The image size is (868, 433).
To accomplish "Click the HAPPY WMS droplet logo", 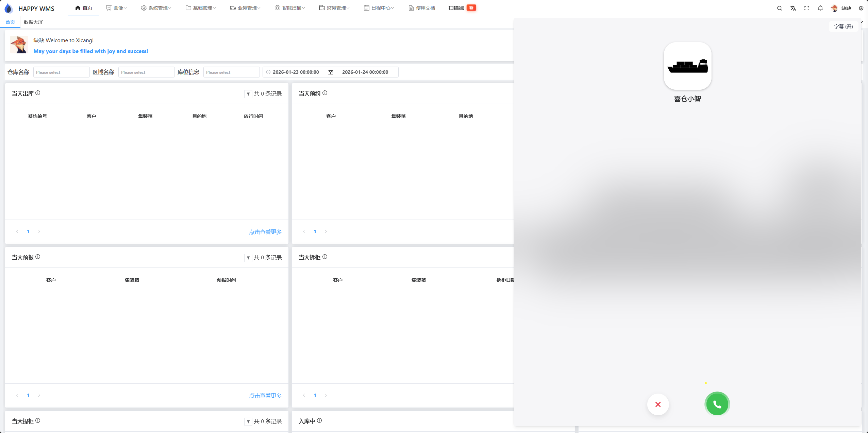I will pos(9,8).
